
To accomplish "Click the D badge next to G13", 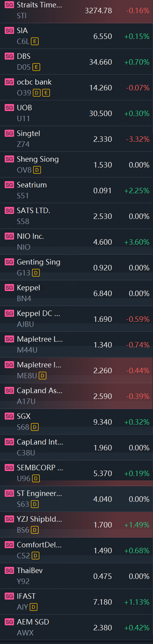I will [36, 273].
